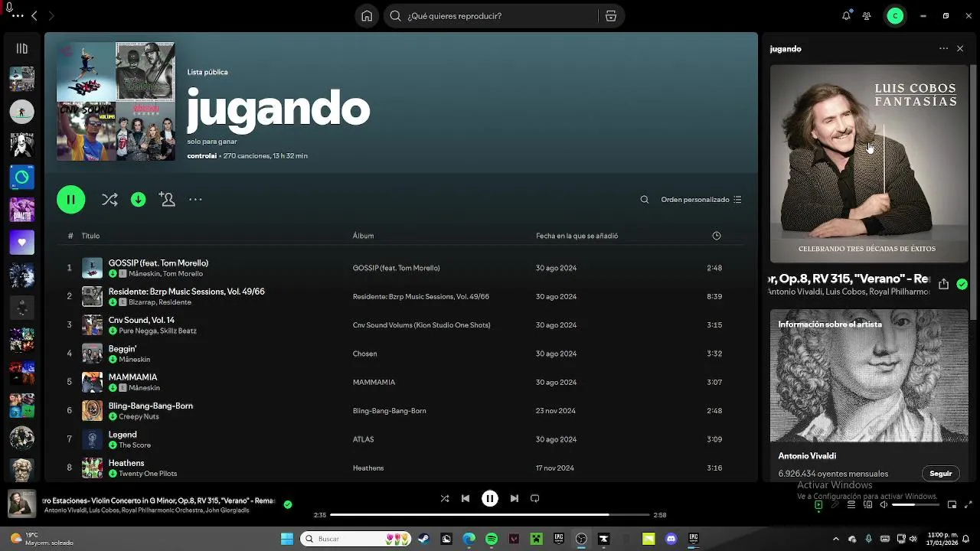The image size is (980, 551).
Task: Open the jugando playlist cover collage
Action: click(116, 101)
